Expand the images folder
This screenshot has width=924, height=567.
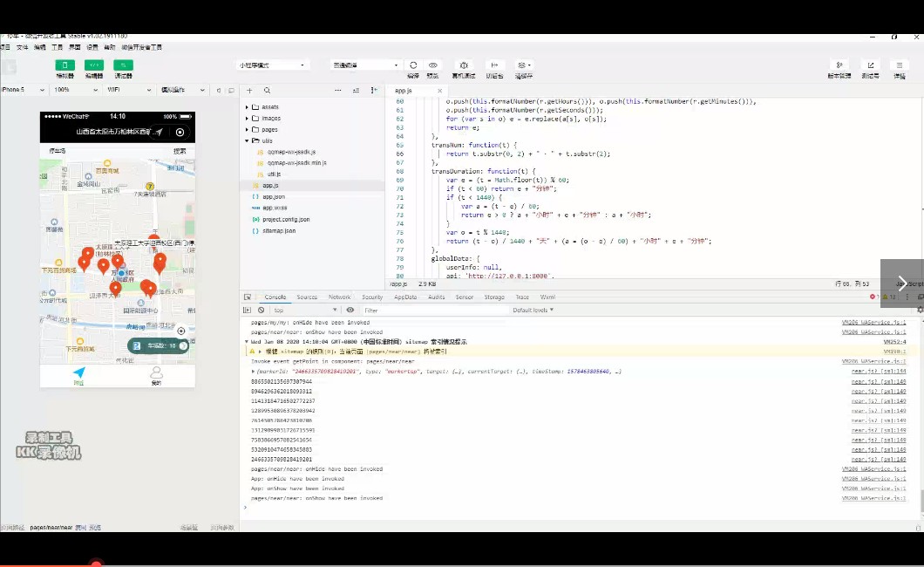tap(247, 119)
